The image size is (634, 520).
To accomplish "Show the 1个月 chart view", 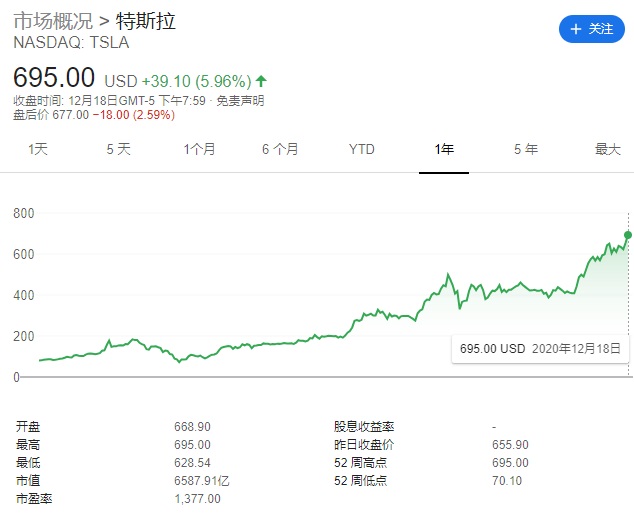I will [199, 149].
